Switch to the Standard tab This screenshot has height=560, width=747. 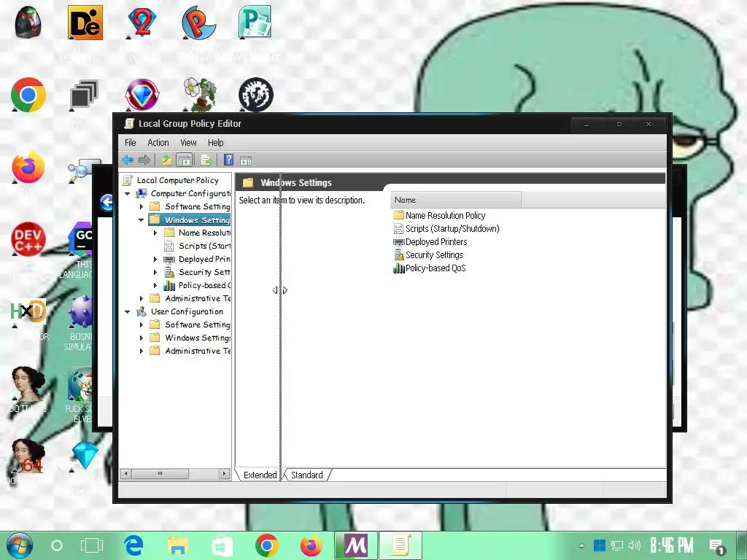[307, 475]
